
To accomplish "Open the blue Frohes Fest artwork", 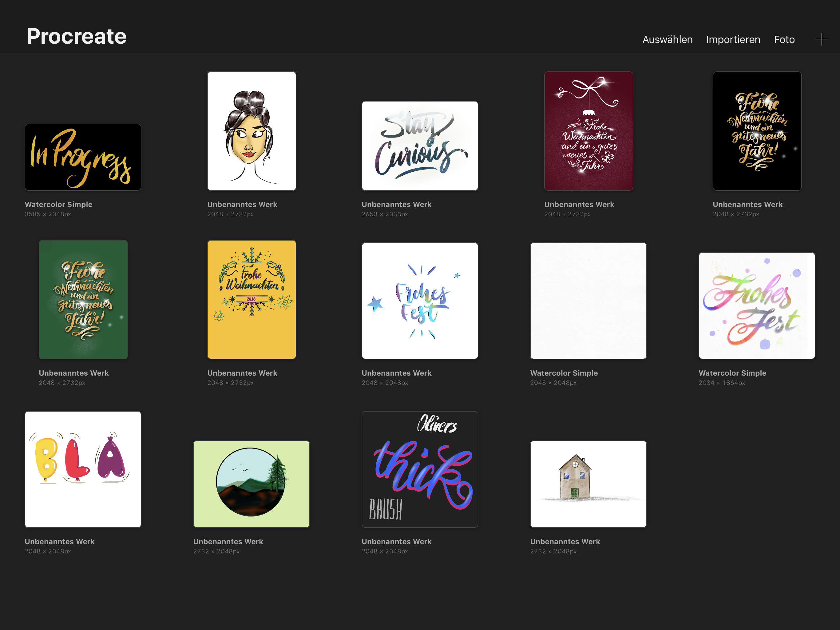I will tap(420, 301).
